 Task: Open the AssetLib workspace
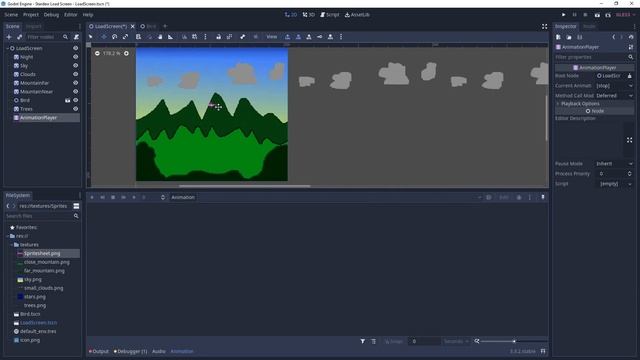tap(357, 15)
